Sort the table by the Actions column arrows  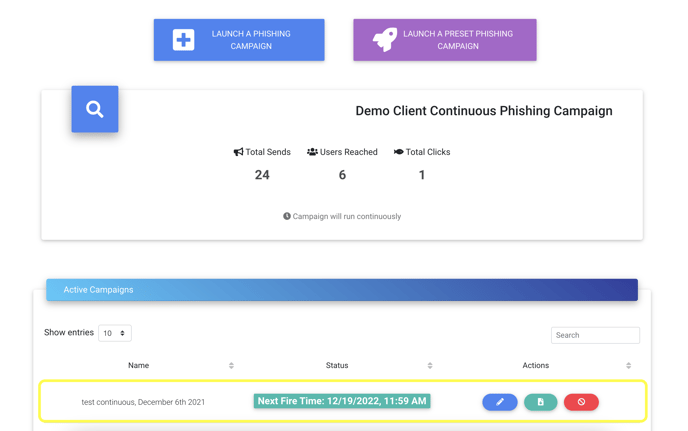coord(628,366)
